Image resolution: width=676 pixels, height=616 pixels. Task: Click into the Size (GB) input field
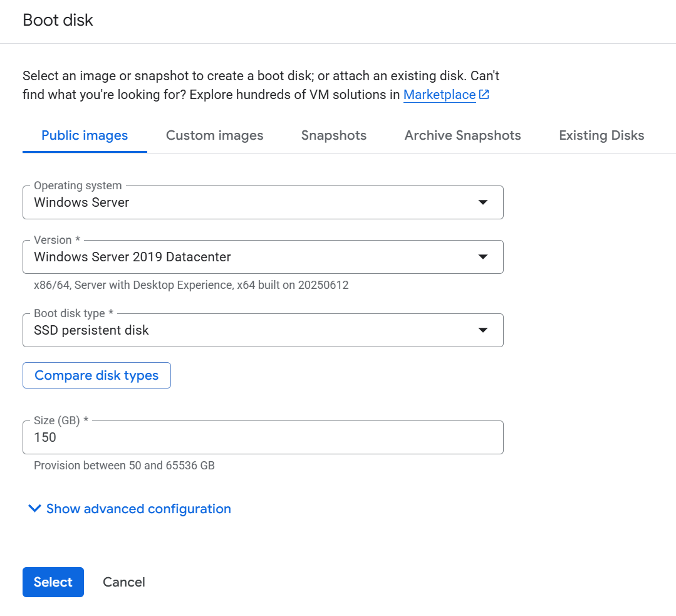(x=263, y=437)
